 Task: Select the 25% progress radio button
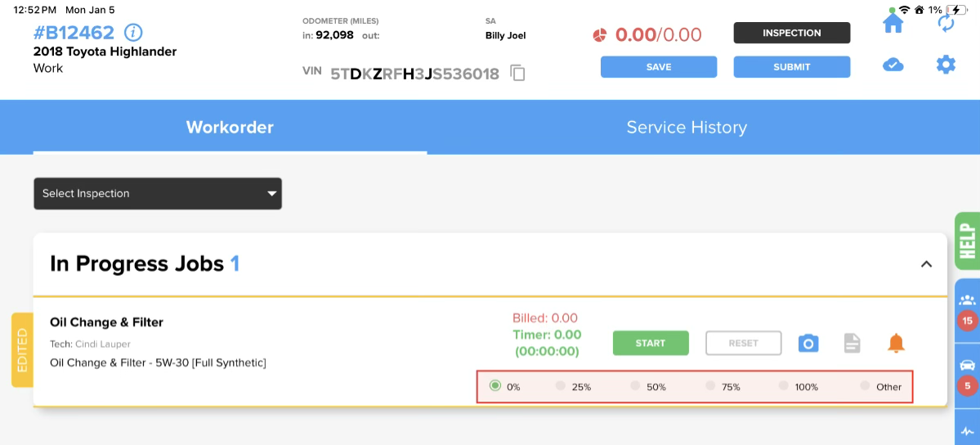[561, 386]
